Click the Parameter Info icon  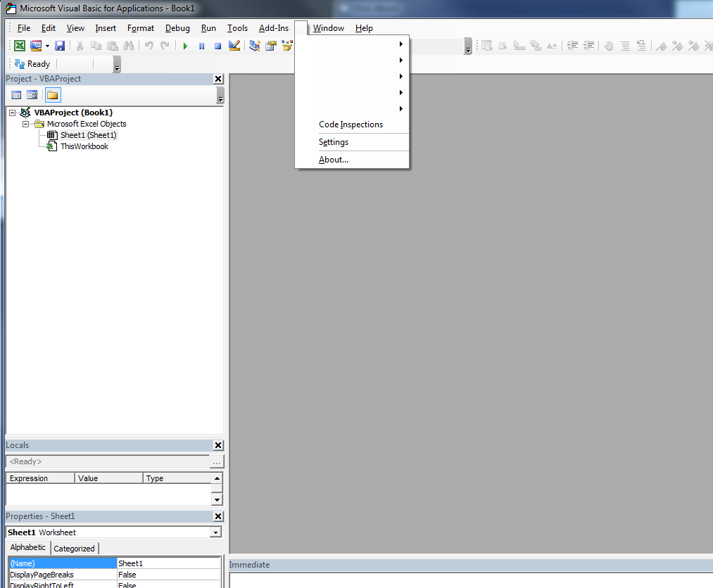click(536, 46)
